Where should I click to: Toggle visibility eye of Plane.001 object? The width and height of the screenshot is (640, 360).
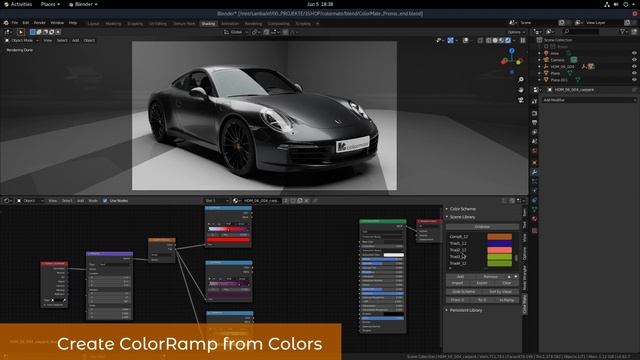tap(634, 80)
